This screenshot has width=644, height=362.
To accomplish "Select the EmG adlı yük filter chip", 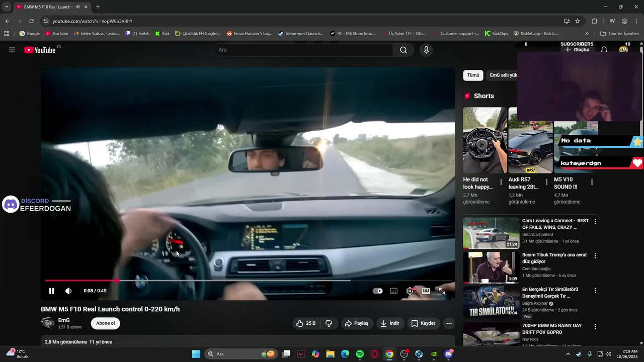I will click(503, 75).
